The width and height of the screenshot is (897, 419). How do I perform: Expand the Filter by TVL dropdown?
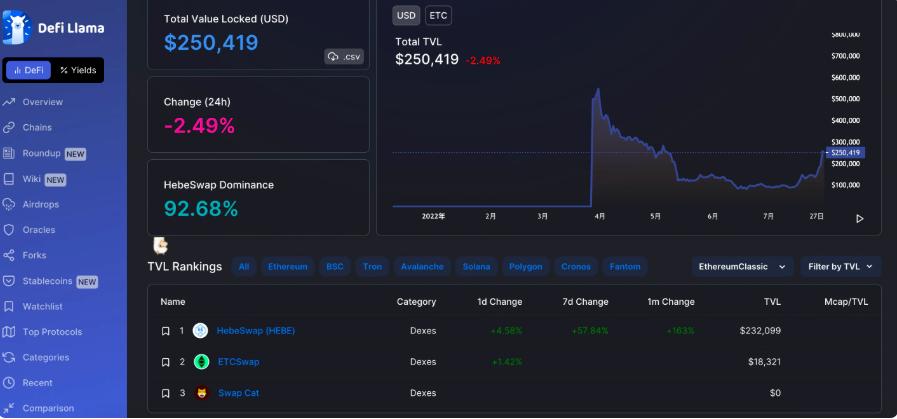[x=840, y=267]
